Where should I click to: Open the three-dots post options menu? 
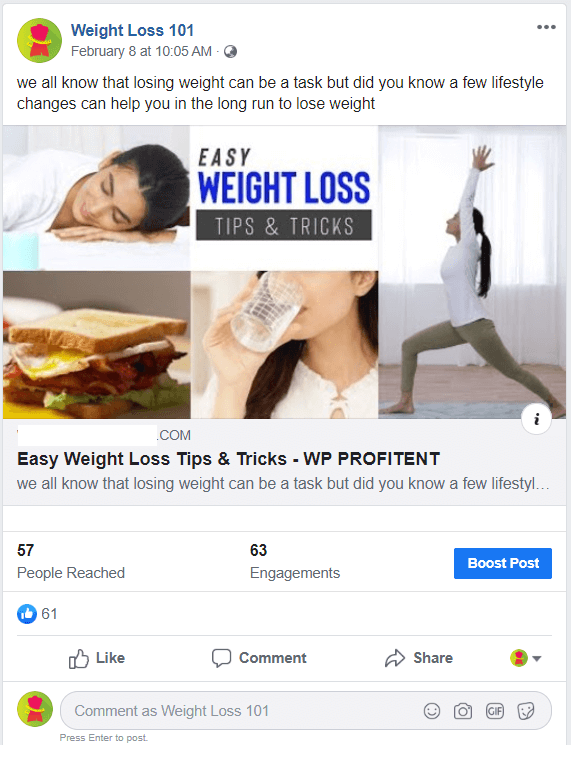pyautogui.click(x=546, y=27)
